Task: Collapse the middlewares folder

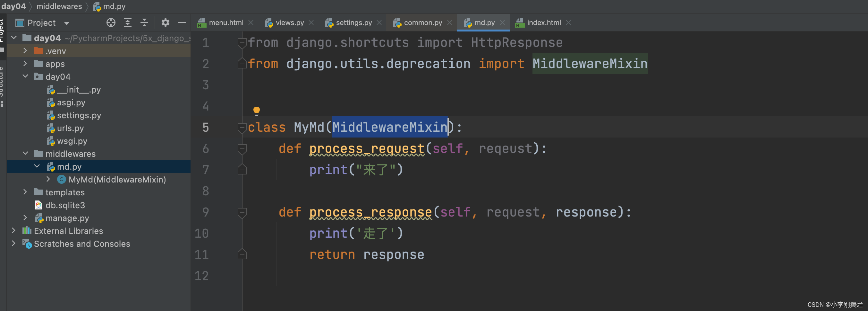Action: [25, 153]
